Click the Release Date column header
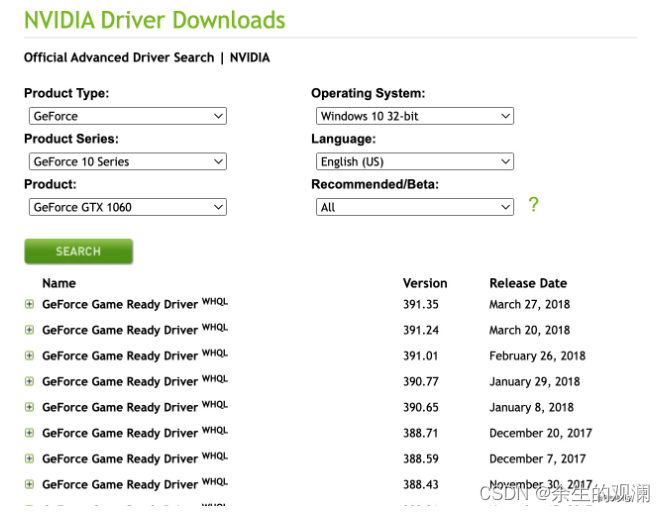665x512 pixels. (528, 283)
